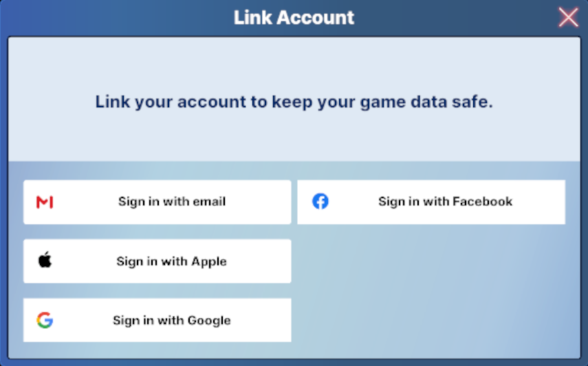Screen dimensions: 588x366
Task: Click the dialog header left of the Link Account title
Action: (x=116, y=18)
